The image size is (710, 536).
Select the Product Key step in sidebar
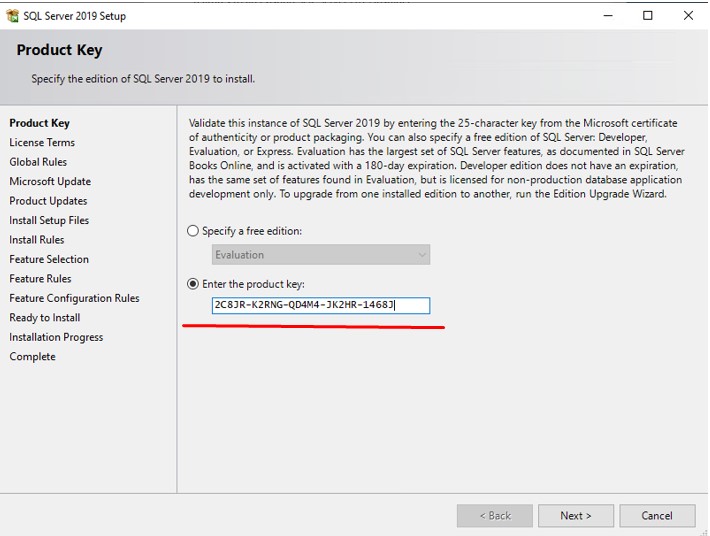(x=39, y=123)
